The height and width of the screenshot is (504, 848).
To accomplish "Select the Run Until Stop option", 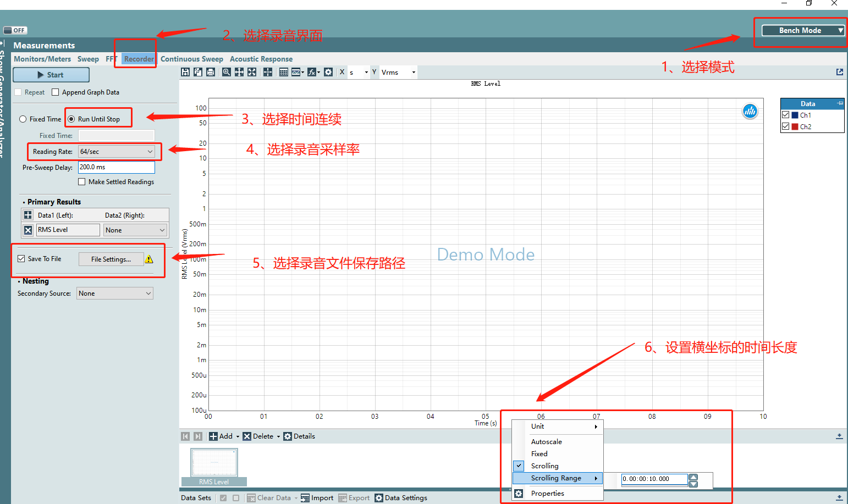I will pyautogui.click(x=71, y=119).
